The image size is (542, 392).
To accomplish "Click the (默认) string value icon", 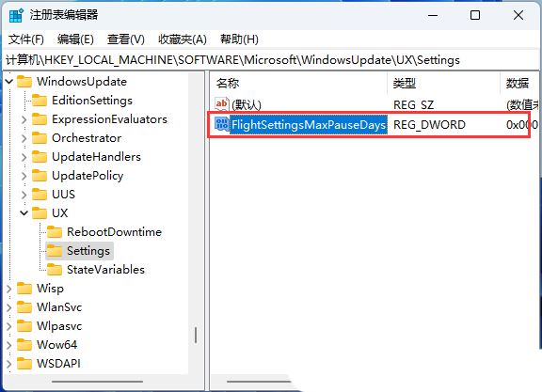I will tap(221, 104).
